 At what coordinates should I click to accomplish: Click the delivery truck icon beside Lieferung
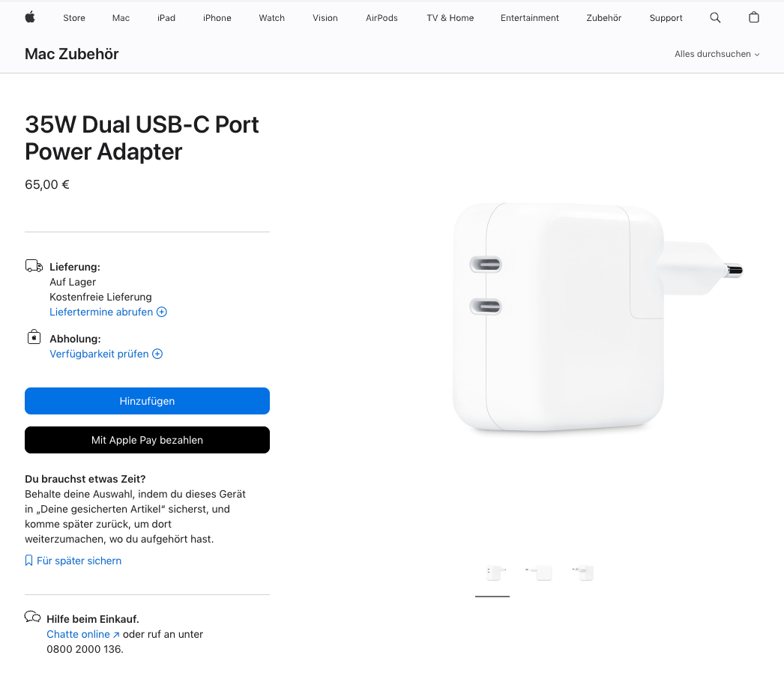[x=34, y=266]
